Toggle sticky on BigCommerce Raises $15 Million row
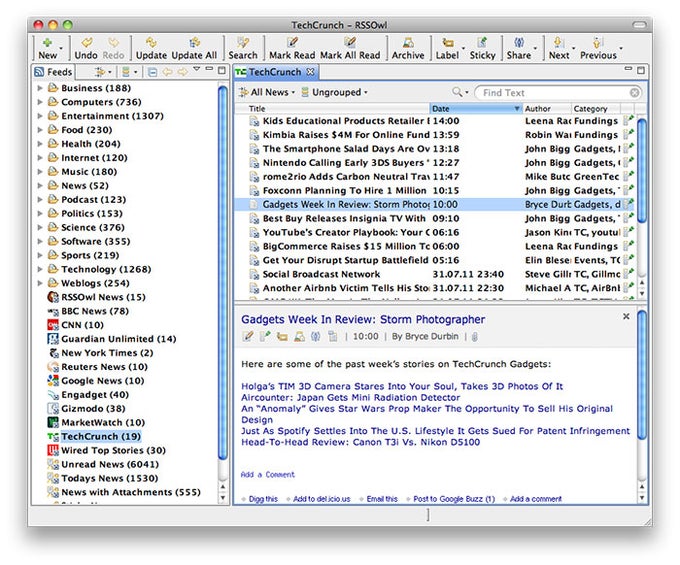 click(x=628, y=246)
